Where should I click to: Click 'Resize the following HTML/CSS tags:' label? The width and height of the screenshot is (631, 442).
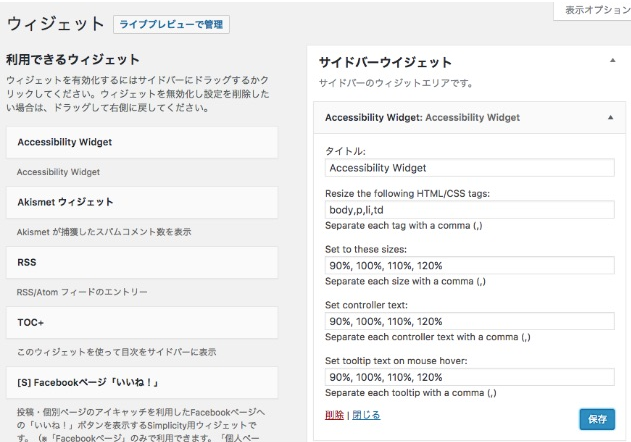coord(407,194)
